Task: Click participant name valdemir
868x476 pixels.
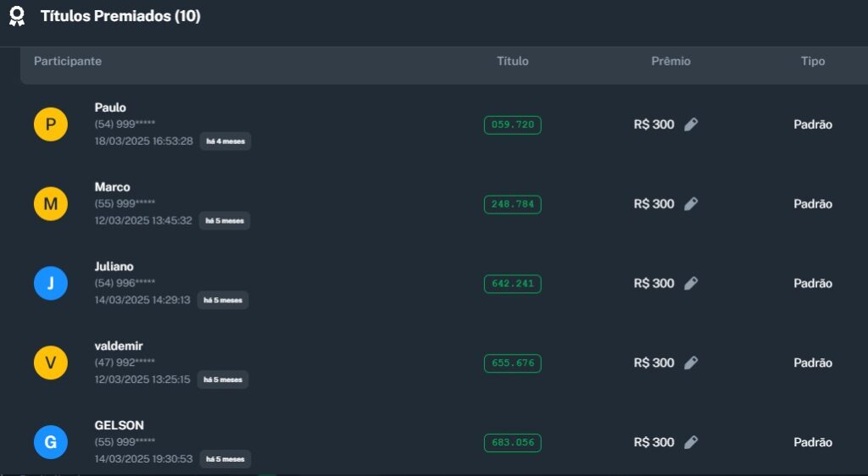Action: (x=119, y=346)
